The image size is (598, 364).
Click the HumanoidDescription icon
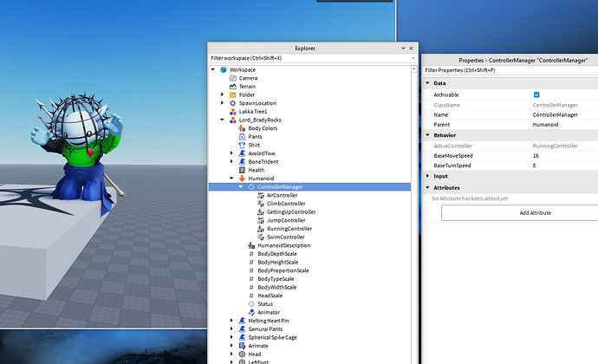point(251,245)
